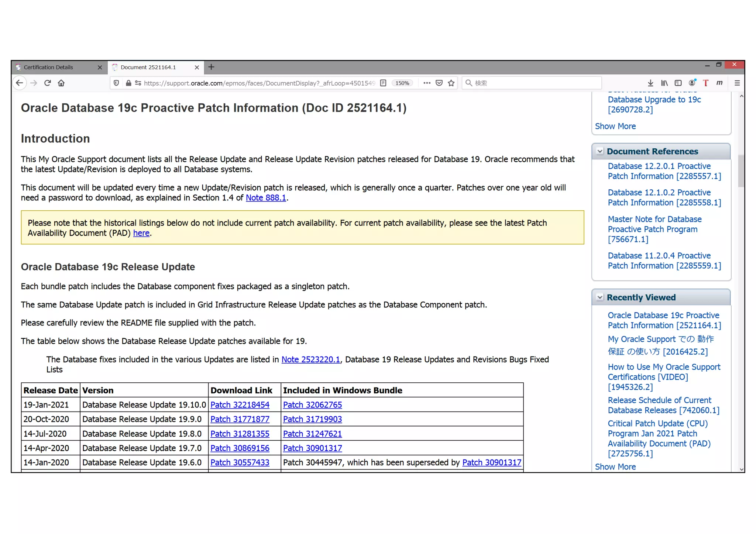Select the '14-Jul-2020' release date cell
This screenshot has width=756, height=534.
tap(51, 434)
